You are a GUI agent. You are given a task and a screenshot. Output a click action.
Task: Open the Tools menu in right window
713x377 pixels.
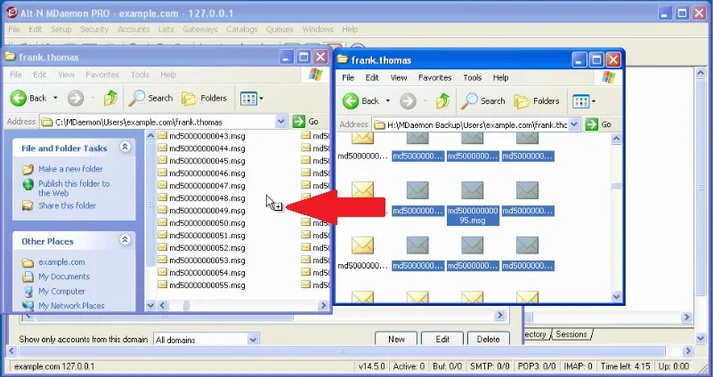tap(472, 78)
